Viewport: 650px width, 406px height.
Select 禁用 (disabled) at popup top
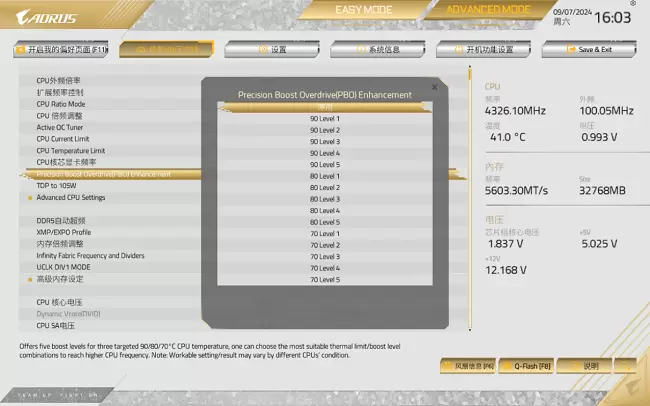(x=325, y=106)
